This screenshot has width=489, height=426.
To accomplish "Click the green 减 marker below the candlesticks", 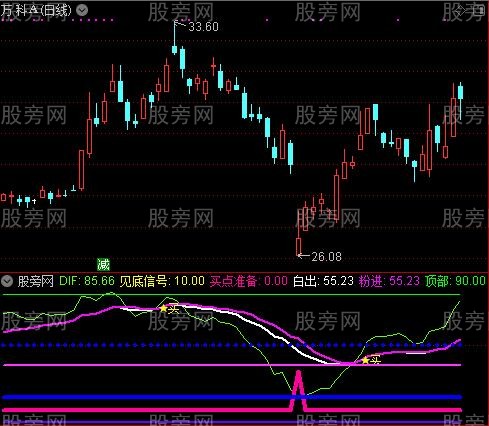I will [x=103, y=265].
